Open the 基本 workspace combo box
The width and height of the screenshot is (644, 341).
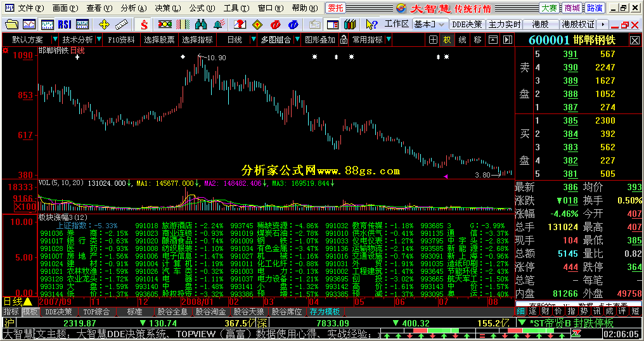pos(429,25)
